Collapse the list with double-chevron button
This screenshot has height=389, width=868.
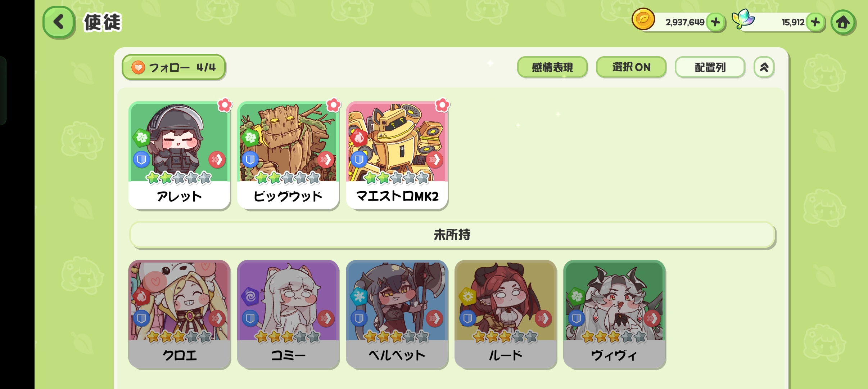[x=764, y=67]
